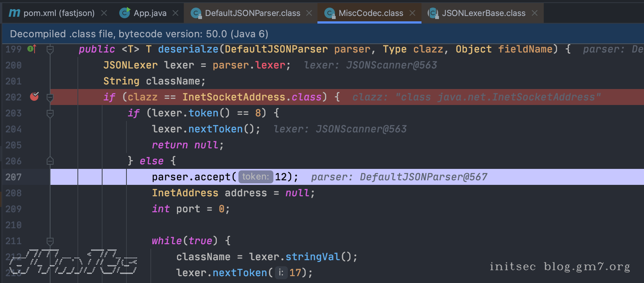Collapse the if block at line 203
644x283 pixels.
pyautogui.click(x=50, y=113)
